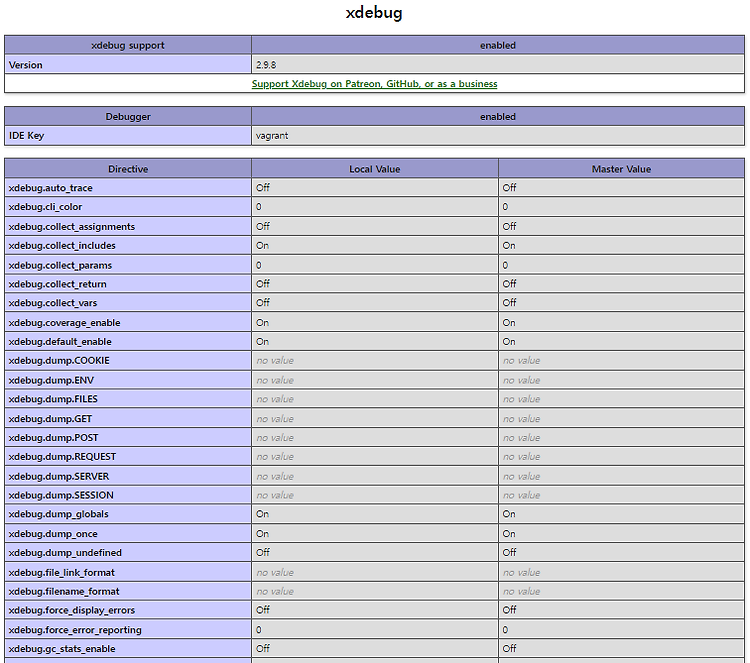Click local value Off for xdebug.auto_trace
750x663 pixels.
click(x=263, y=188)
